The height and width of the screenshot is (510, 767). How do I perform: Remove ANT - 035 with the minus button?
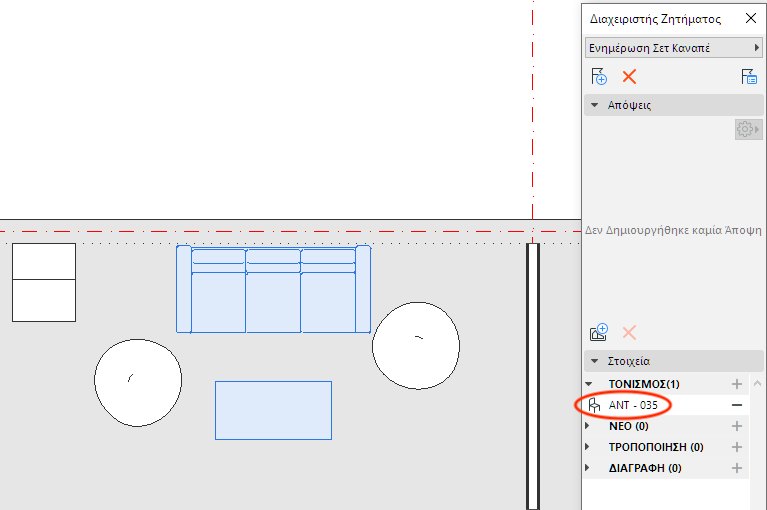click(737, 405)
